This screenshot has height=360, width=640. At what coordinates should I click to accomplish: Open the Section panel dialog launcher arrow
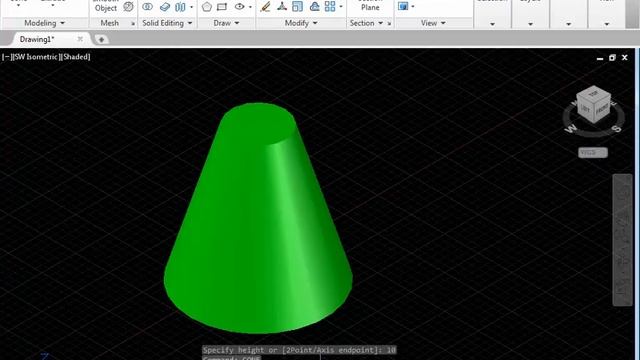(389, 24)
